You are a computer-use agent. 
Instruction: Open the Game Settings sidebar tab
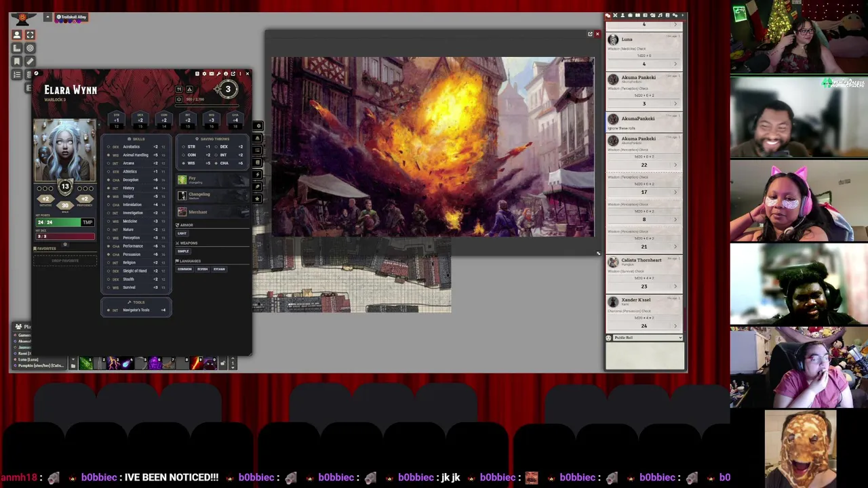(675, 16)
